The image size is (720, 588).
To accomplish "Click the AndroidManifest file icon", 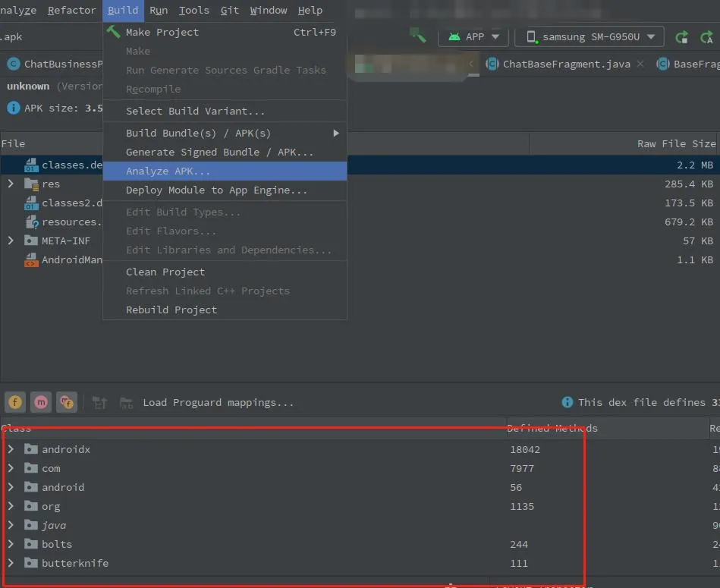I will 31,259.
